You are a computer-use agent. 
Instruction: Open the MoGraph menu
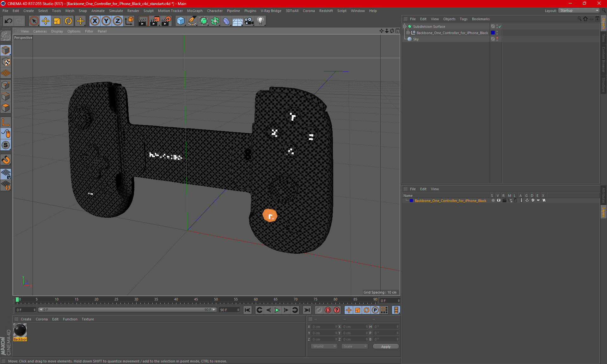point(194,11)
